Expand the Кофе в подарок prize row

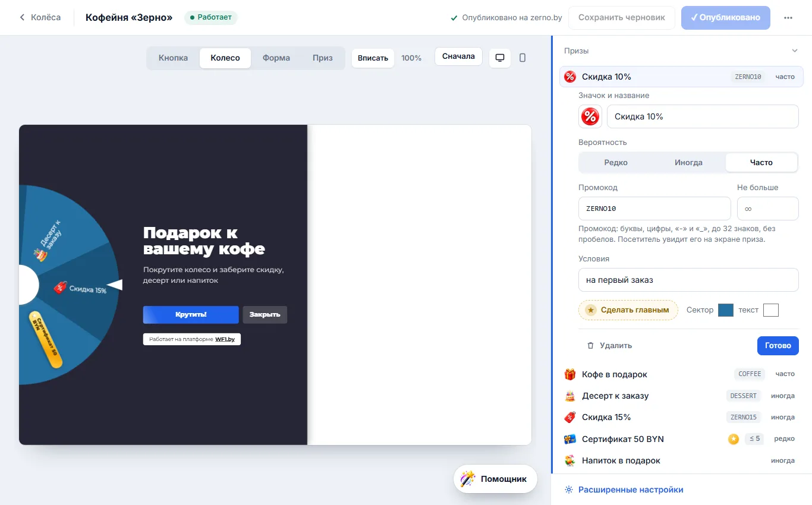click(x=681, y=374)
